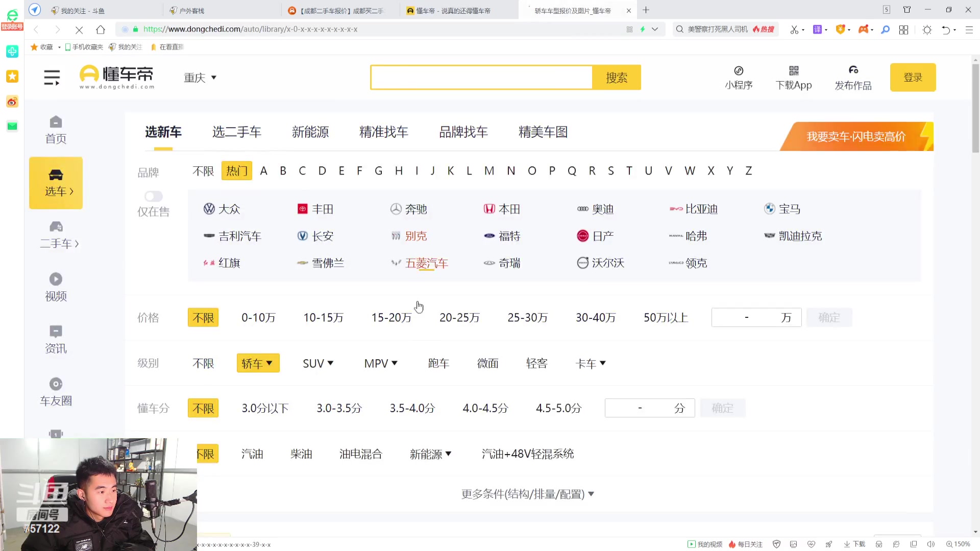Click the custom 懂车分 score range input
980x551 pixels.
[x=649, y=408]
